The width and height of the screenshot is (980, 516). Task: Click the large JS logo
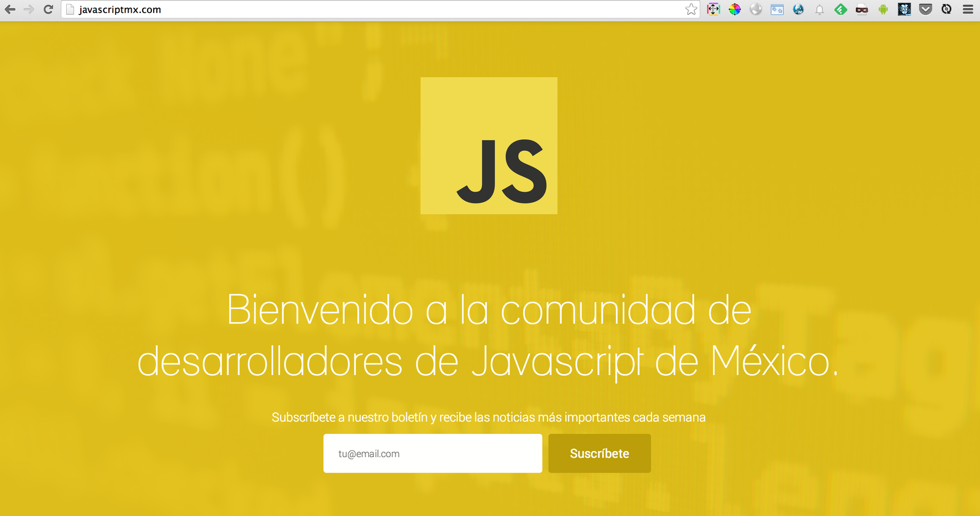click(x=489, y=146)
